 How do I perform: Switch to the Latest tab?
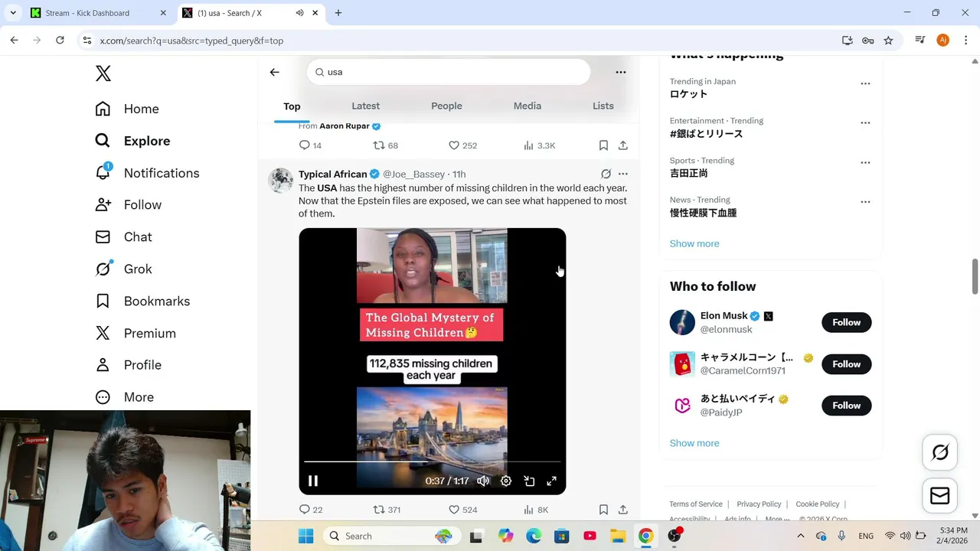pos(365,106)
